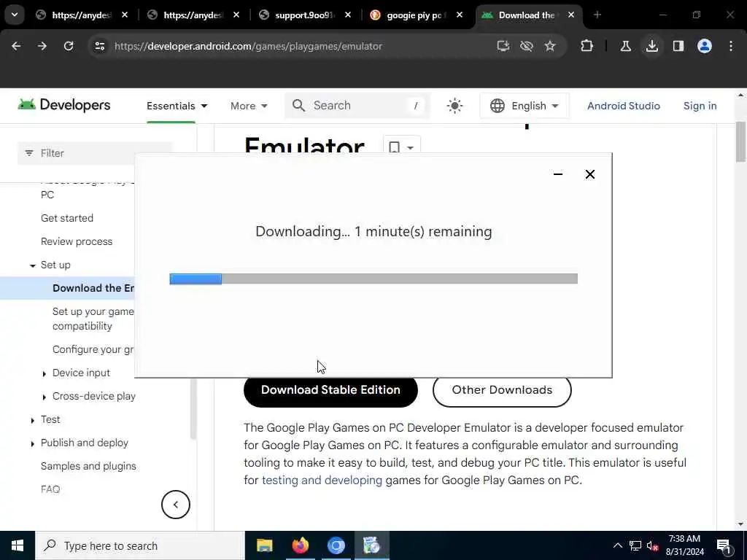
Task: Click the page vertical scrollbar thumb
Action: tap(740, 142)
